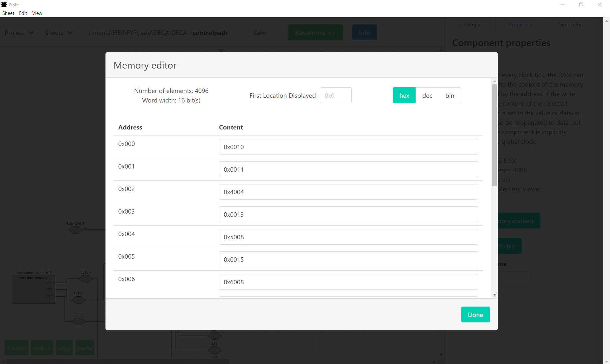610x364 pixels.
Task: Open the Edit menu
Action: [x=23, y=13]
